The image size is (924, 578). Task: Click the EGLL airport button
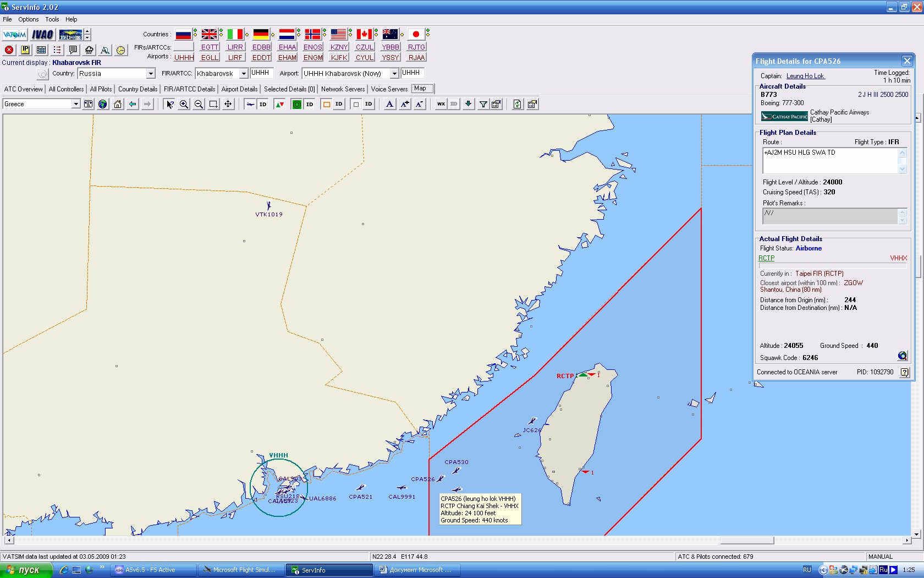(x=210, y=57)
